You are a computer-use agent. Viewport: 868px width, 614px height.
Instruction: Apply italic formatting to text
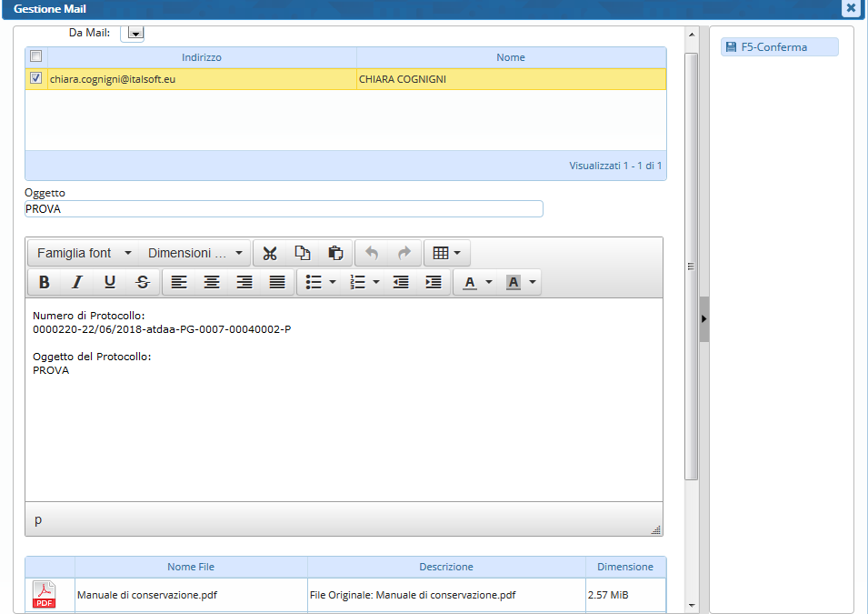click(x=77, y=283)
